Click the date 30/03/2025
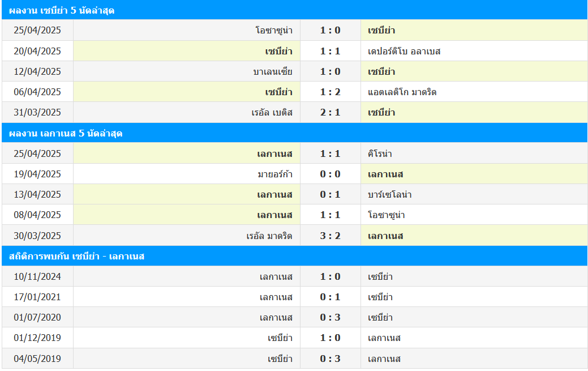The height and width of the screenshot is (371, 588). point(37,236)
